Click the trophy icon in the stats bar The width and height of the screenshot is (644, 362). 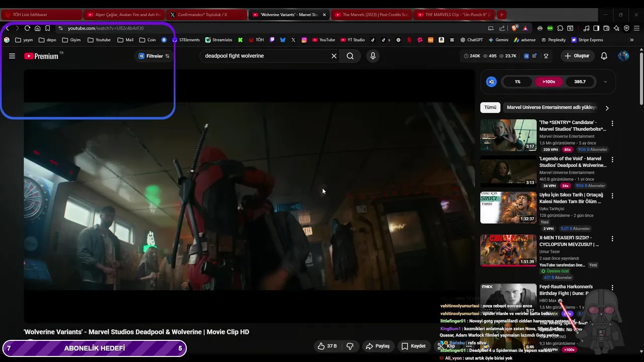pos(546,56)
